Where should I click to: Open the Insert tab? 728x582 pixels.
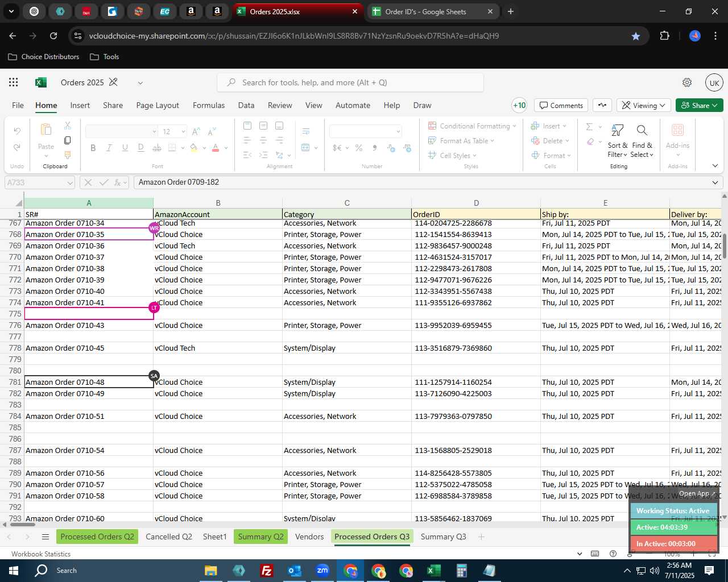pos(80,105)
